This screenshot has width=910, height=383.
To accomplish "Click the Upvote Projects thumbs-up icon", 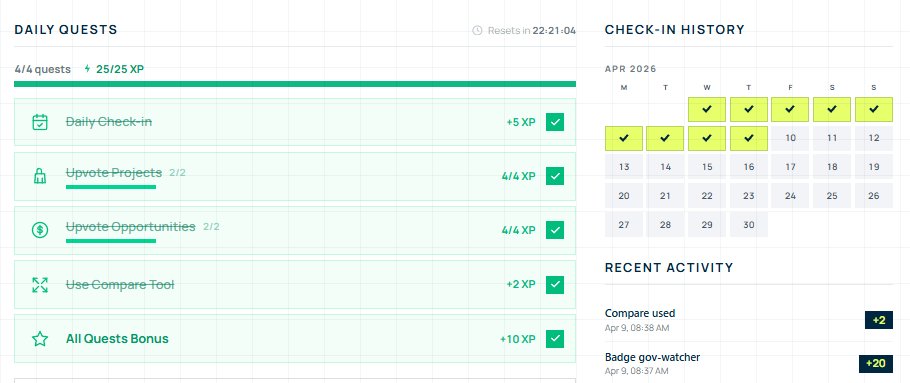I will tap(39, 176).
